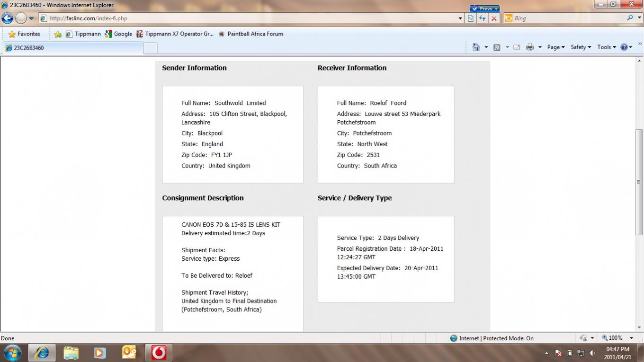Open the Google favorites link
The height and width of the screenshot is (362, 644).
[x=118, y=34]
